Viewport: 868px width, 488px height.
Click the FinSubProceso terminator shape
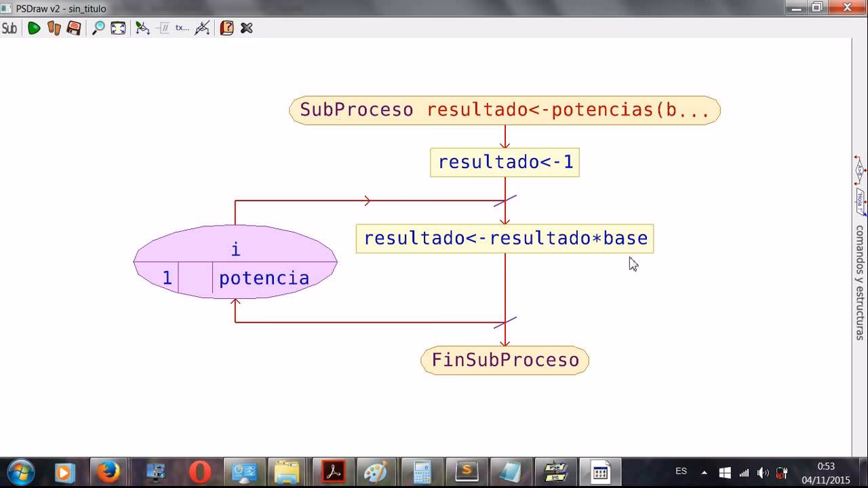[505, 360]
